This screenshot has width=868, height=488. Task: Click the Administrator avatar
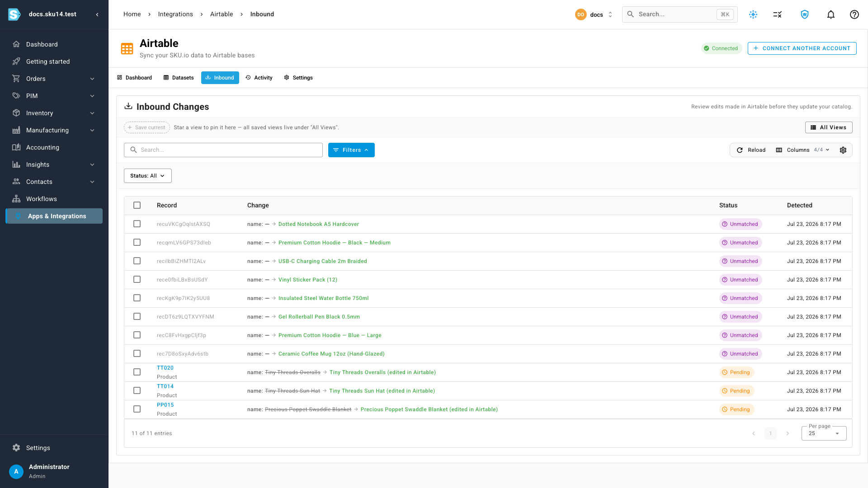click(16, 471)
